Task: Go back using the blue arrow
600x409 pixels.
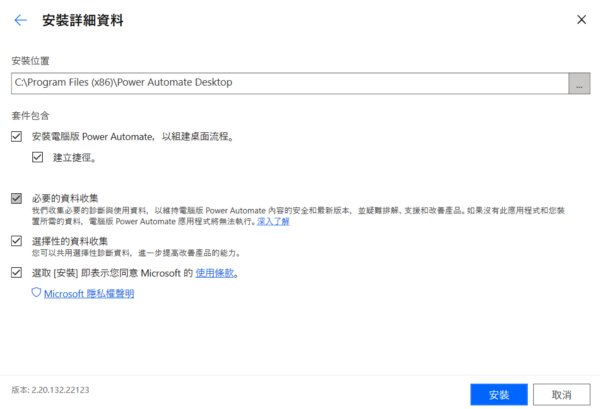Action: coord(21,20)
